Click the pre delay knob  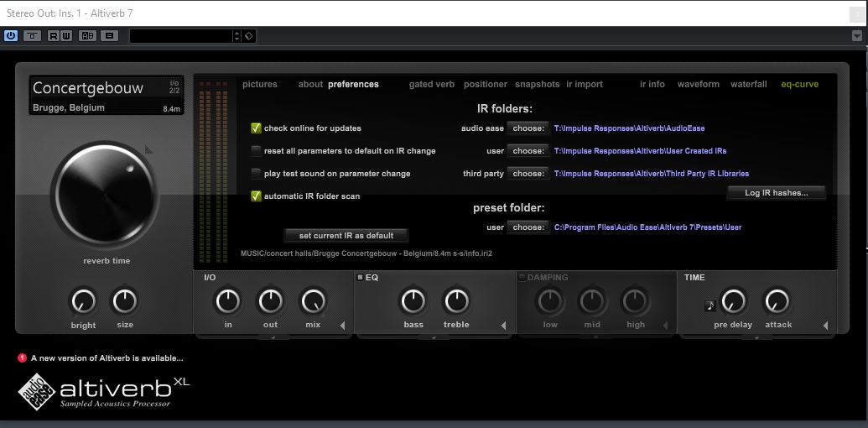[x=734, y=301]
